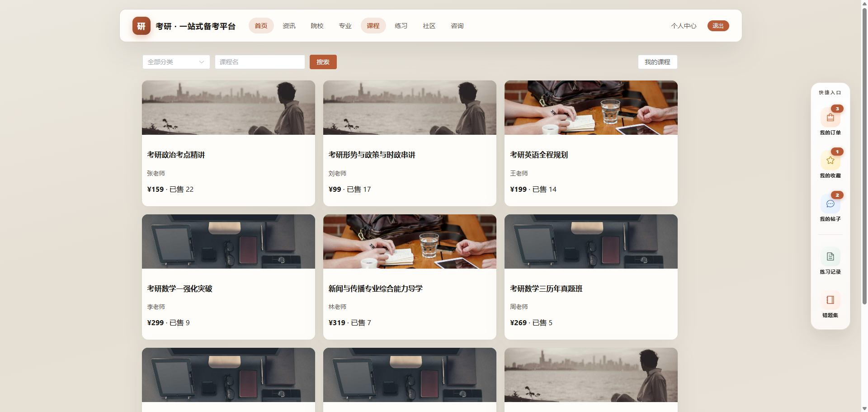Viewport: 868px width, 412px height.
Task: Click title 考研政治考点精讲
Action: coord(176,155)
